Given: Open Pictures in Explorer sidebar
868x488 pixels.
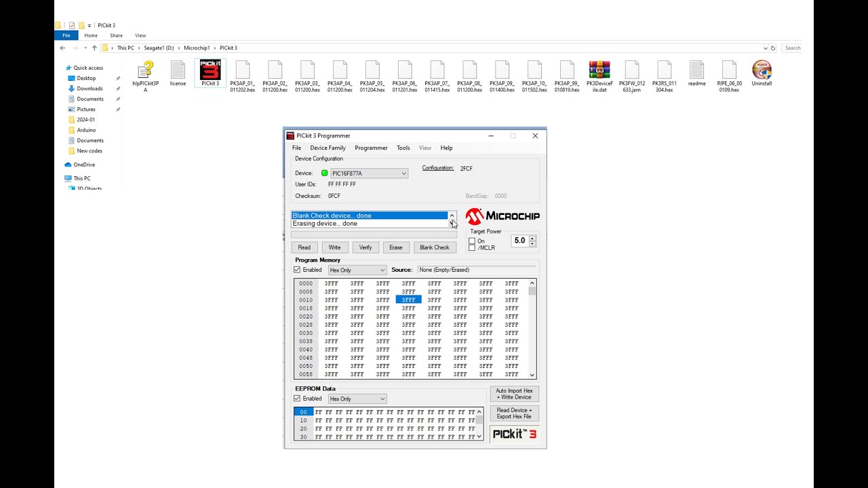Looking at the screenshot, I should 86,109.
